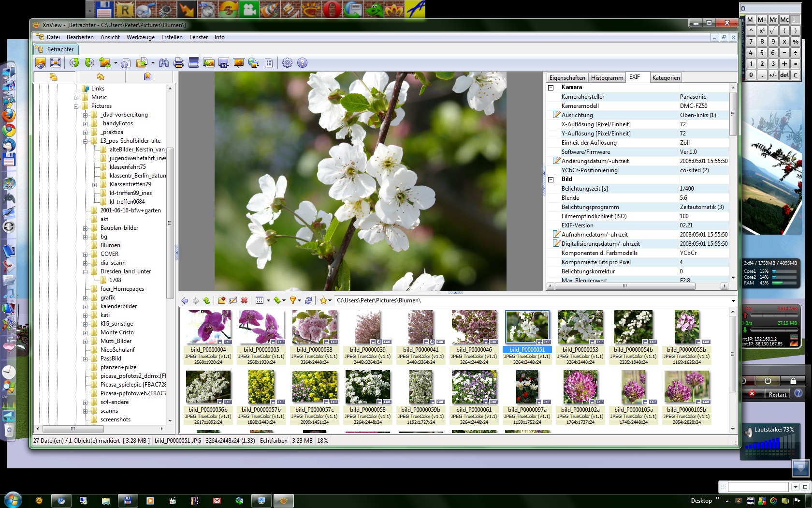
Task: Collapse the Kamera EXIF section
Action: [551, 88]
